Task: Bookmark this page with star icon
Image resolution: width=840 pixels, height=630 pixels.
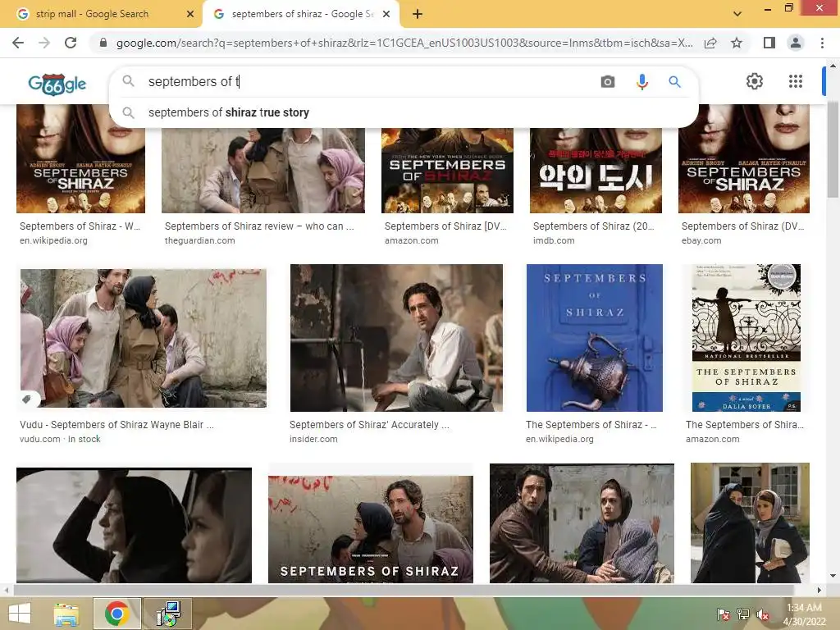Action: point(737,43)
